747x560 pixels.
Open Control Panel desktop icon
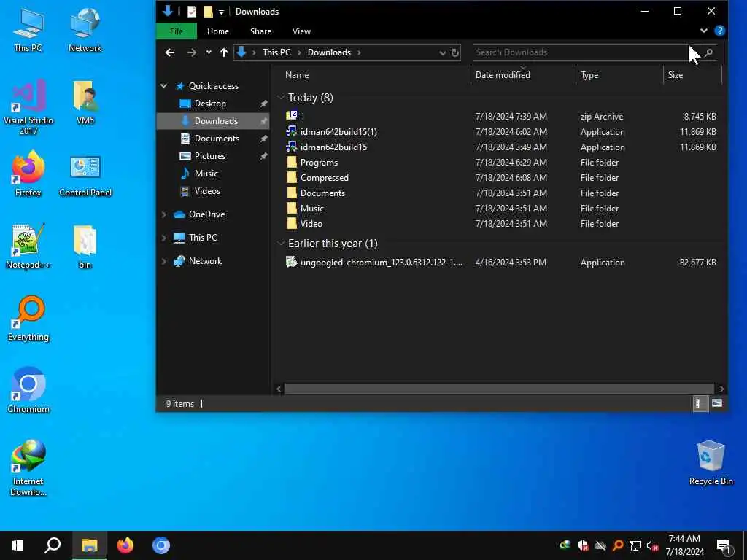point(85,175)
